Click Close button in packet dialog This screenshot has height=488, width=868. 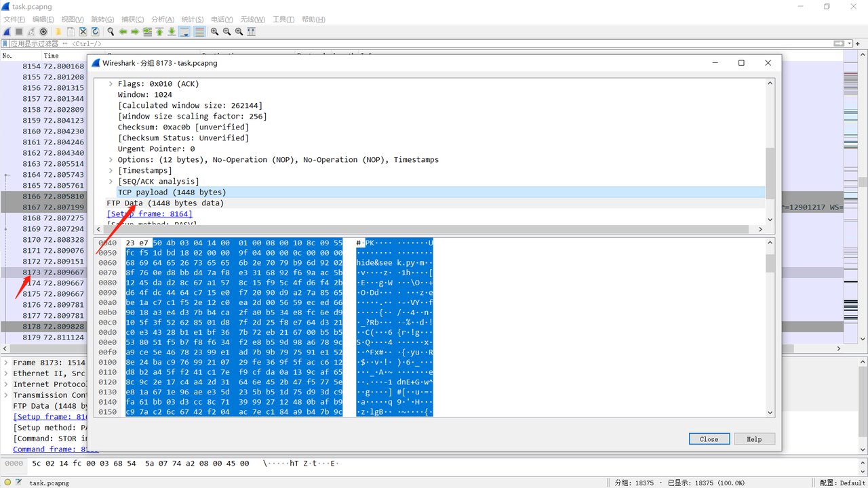[709, 439]
